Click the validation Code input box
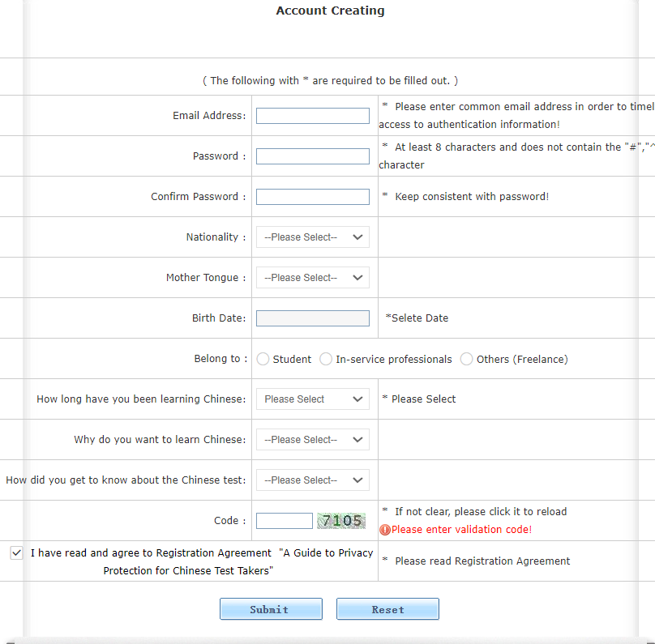This screenshot has height=644, width=655. tap(284, 521)
